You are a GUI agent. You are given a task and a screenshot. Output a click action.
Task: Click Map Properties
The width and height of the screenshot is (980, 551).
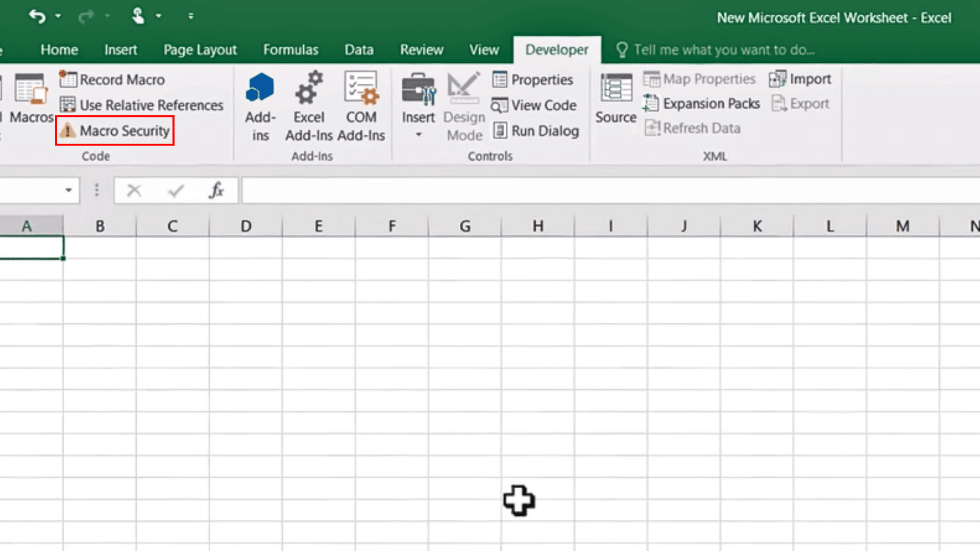tap(699, 79)
